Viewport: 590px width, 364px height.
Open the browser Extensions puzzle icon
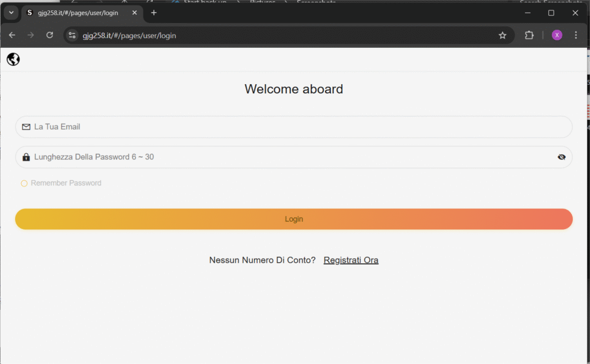529,36
